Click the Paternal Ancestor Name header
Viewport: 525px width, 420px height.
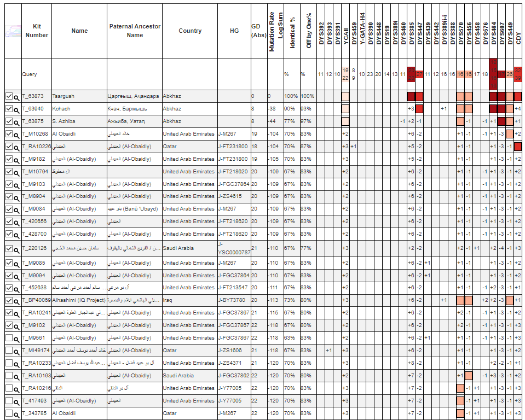point(135,31)
